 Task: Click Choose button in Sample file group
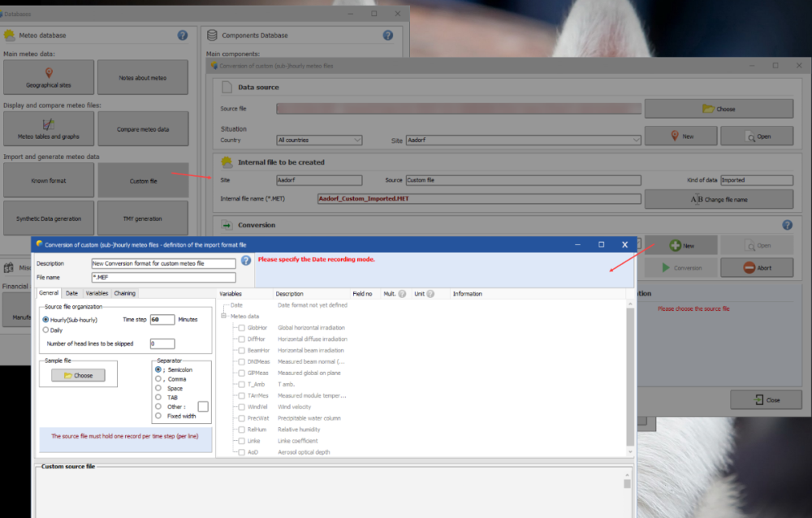78,375
